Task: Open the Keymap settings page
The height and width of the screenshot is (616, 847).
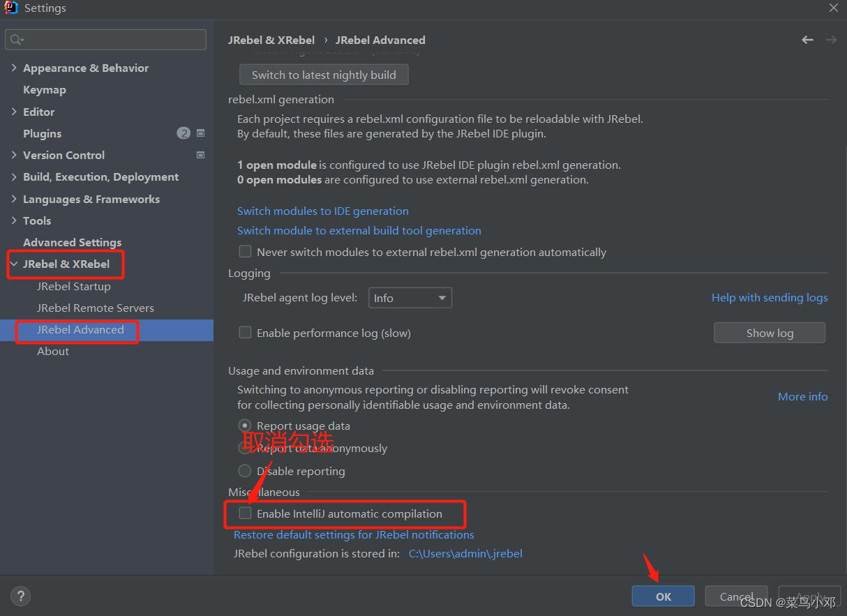Action: pos(45,90)
